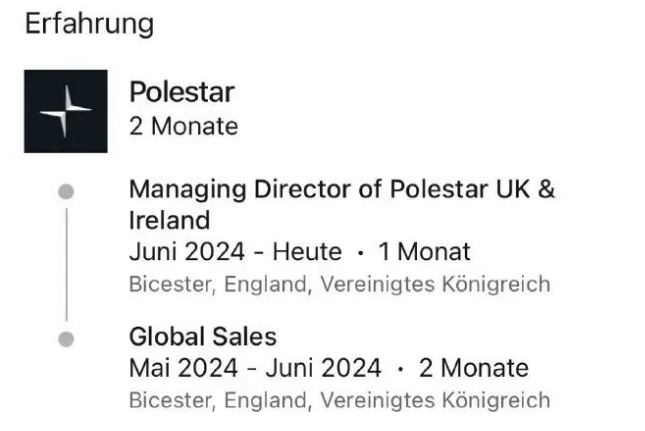Click the 1 Monat duration label
The image size is (645, 431).
[424, 251]
